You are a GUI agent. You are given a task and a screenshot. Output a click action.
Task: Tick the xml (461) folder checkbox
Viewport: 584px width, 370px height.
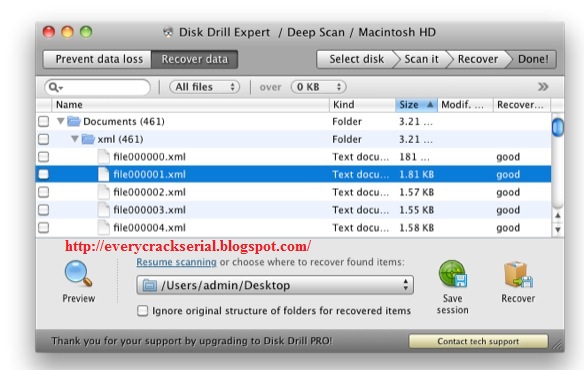coord(44,139)
